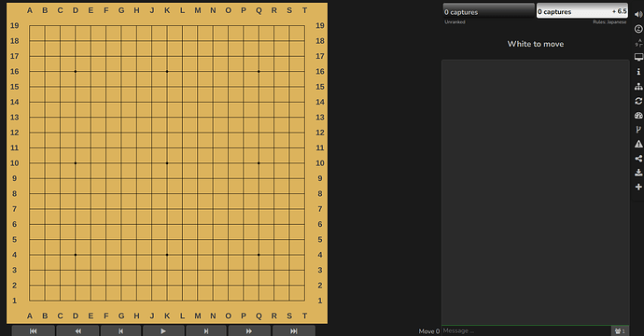Screen dimensions: 644x336
Task: Step back one move
Action: point(120,330)
